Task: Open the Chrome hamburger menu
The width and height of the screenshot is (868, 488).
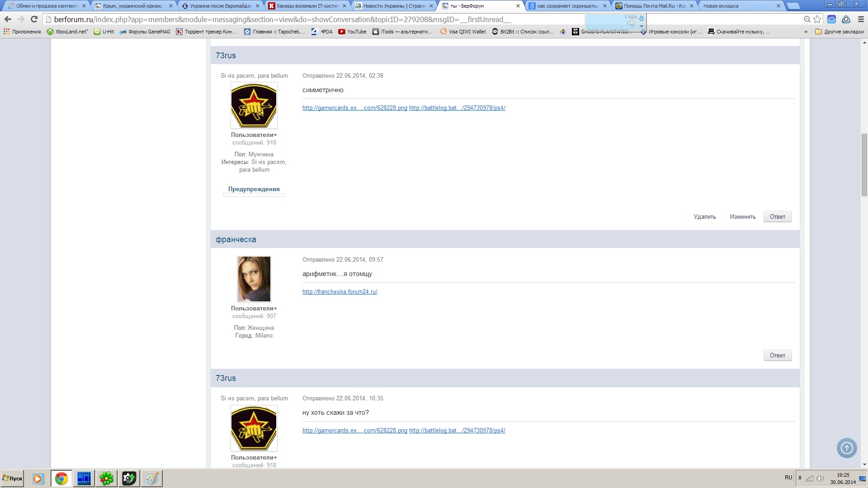Action: [x=861, y=19]
